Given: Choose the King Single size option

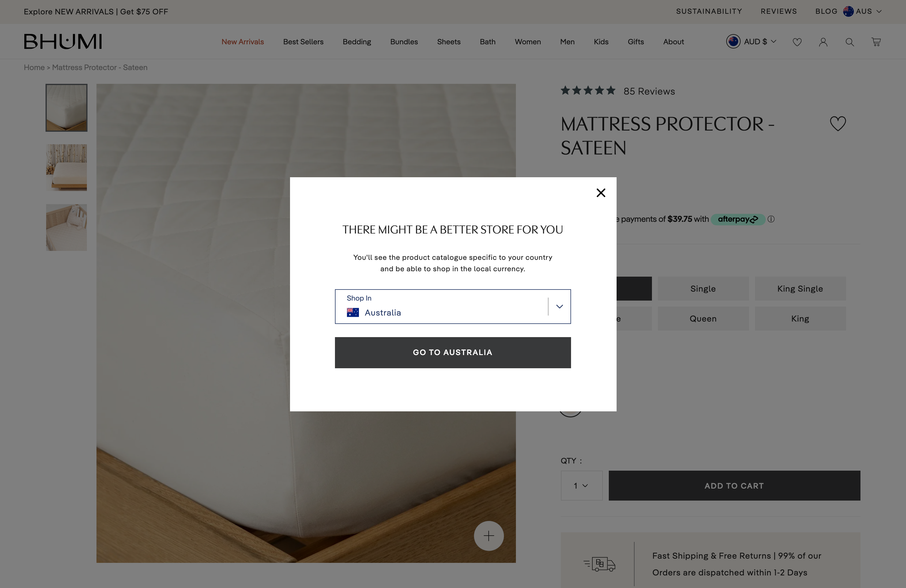Looking at the screenshot, I should point(800,289).
